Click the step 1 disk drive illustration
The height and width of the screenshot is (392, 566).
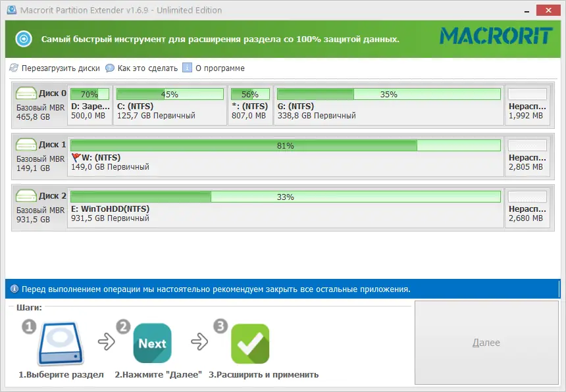click(x=61, y=343)
